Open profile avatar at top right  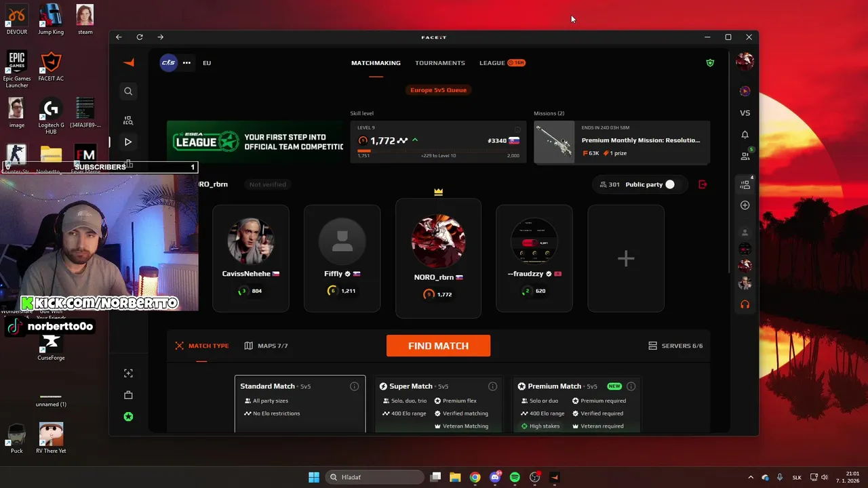[745, 61]
